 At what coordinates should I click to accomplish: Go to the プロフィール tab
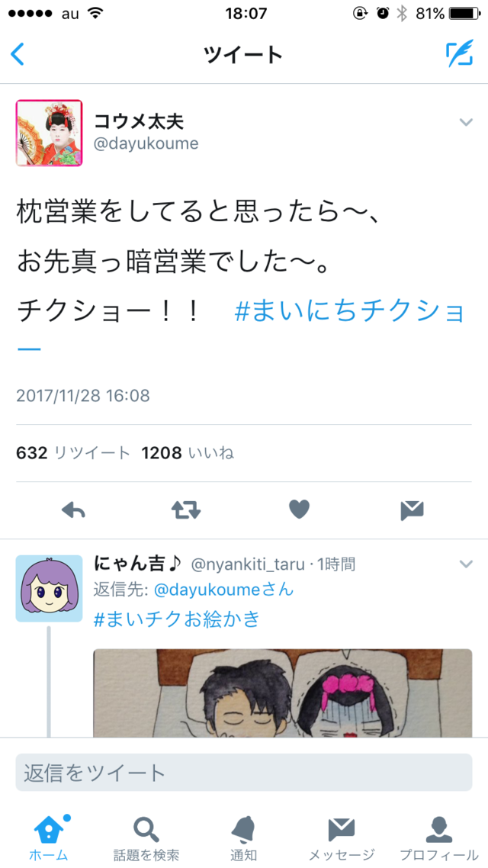click(x=439, y=837)
